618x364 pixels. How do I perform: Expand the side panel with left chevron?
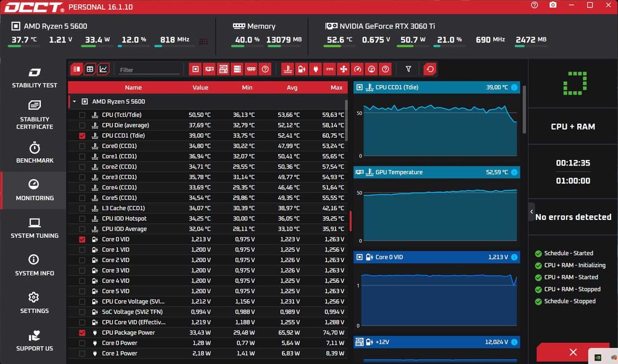click(531, 212)
